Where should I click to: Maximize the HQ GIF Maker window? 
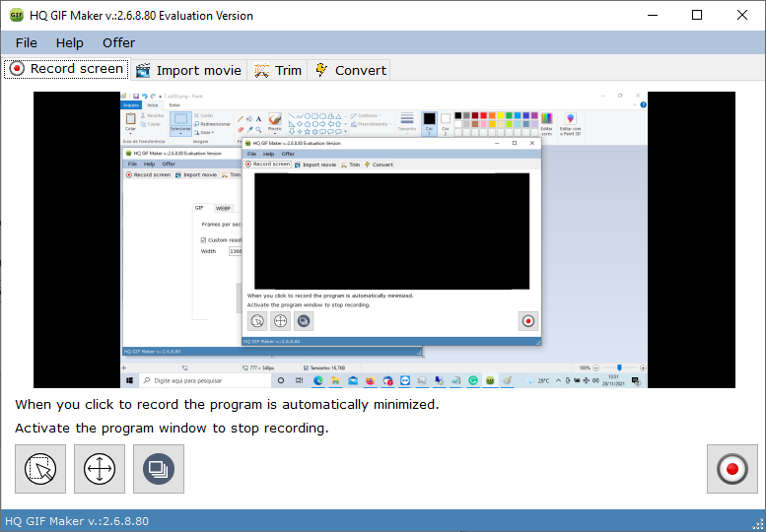click(697, 15)
